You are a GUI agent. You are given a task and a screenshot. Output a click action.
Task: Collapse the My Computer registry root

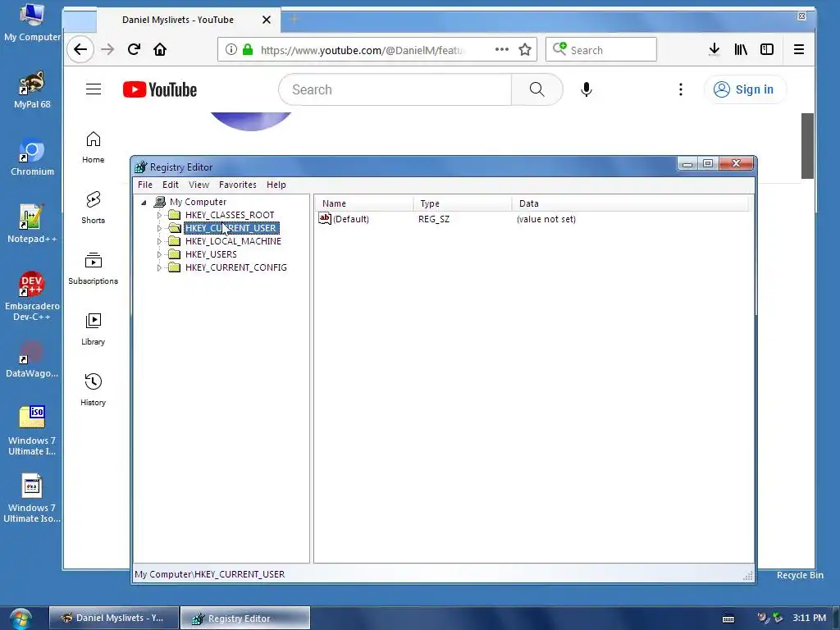click(x=144, y=203)
